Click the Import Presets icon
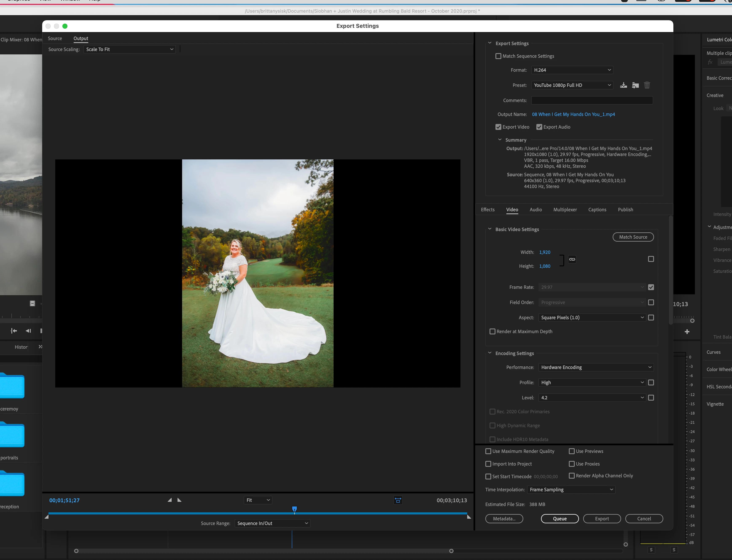 (x=635, y=85)
